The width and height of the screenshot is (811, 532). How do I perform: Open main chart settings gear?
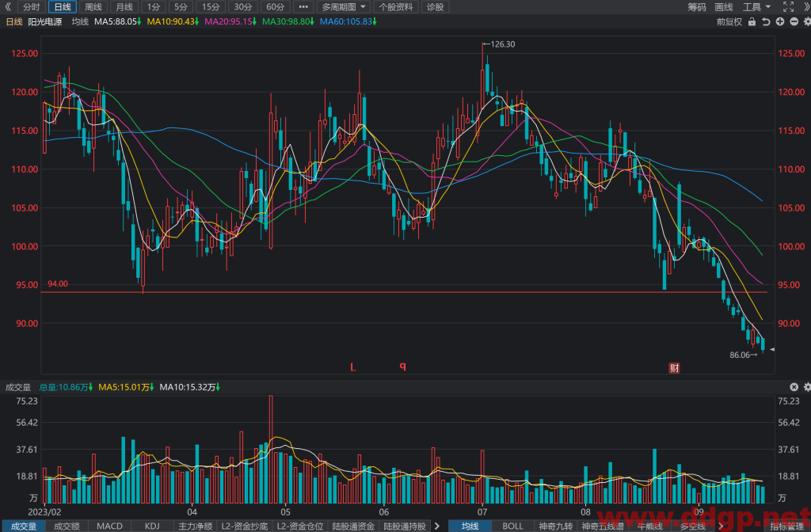click(807, 21)
